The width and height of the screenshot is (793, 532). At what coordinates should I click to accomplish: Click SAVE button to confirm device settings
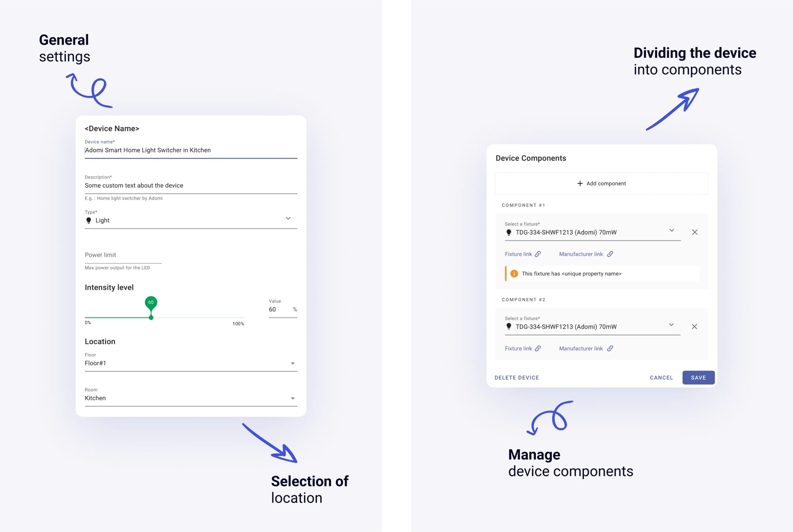698,378
